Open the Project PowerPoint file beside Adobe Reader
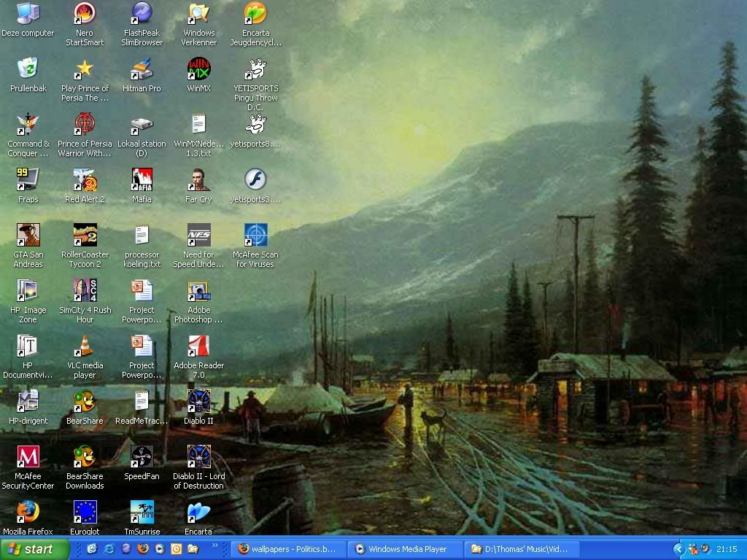The image size is (747, 560). [x=142, y=346]
